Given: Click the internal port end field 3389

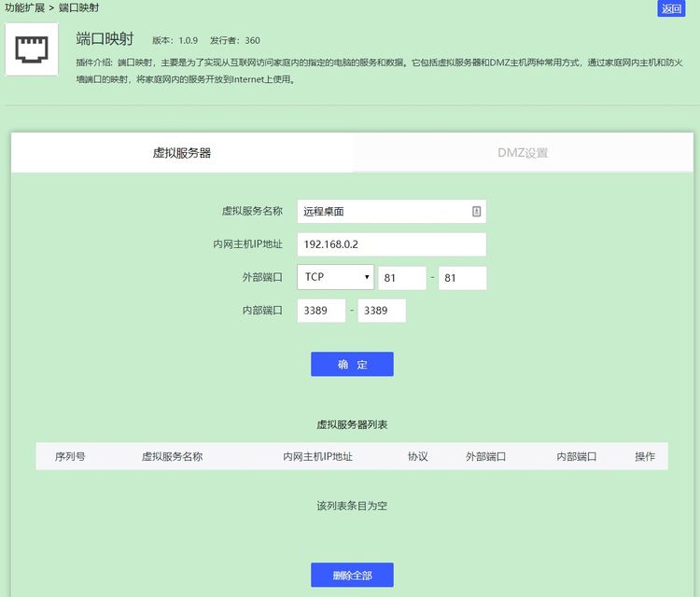Looking at the screenshot, I should coord(382,311).
